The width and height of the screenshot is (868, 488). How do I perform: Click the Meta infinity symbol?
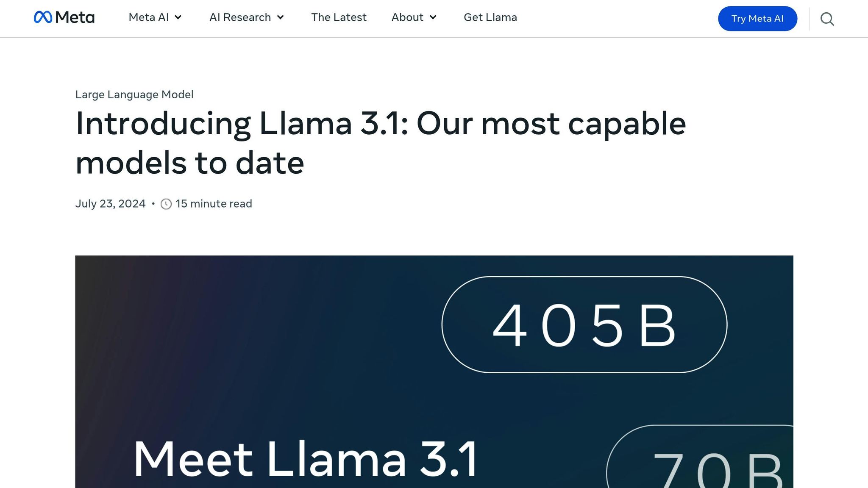pos(43,18)
